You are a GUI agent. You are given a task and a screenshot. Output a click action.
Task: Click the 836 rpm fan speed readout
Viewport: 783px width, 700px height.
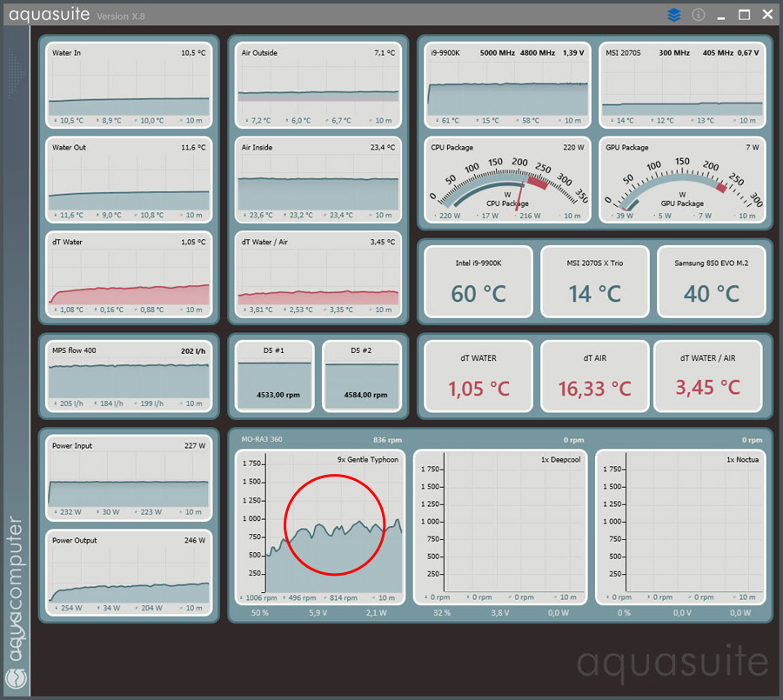(387, 440)
